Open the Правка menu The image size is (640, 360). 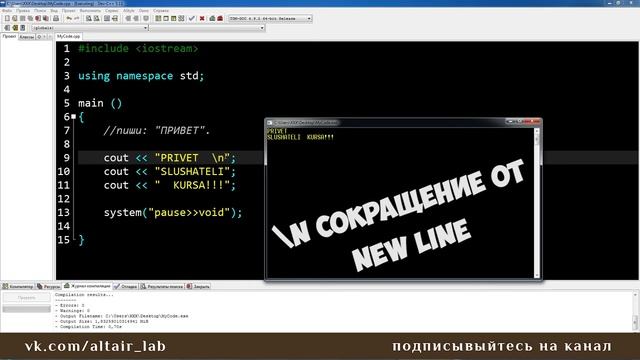23,10
